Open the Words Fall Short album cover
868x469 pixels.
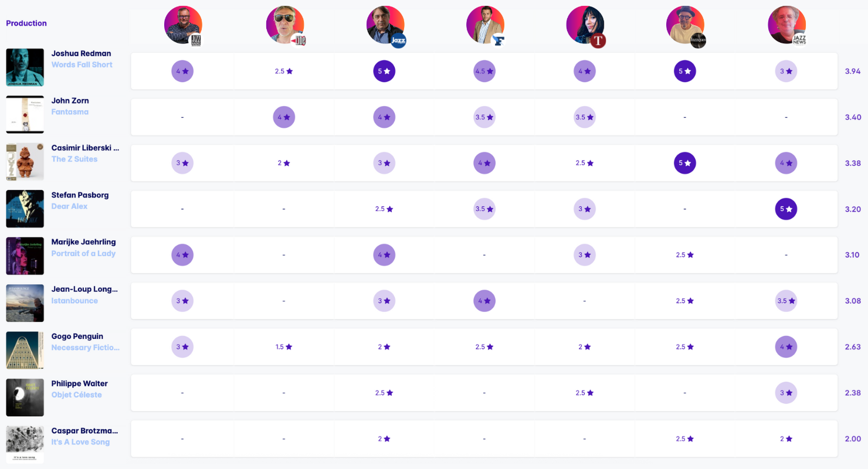tap(25, 67)
